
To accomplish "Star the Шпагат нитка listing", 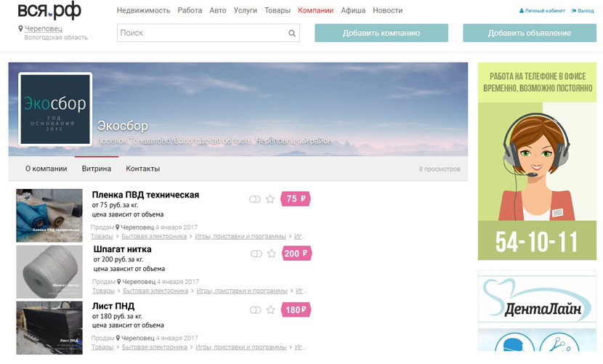I will click(x=272, y=253).
